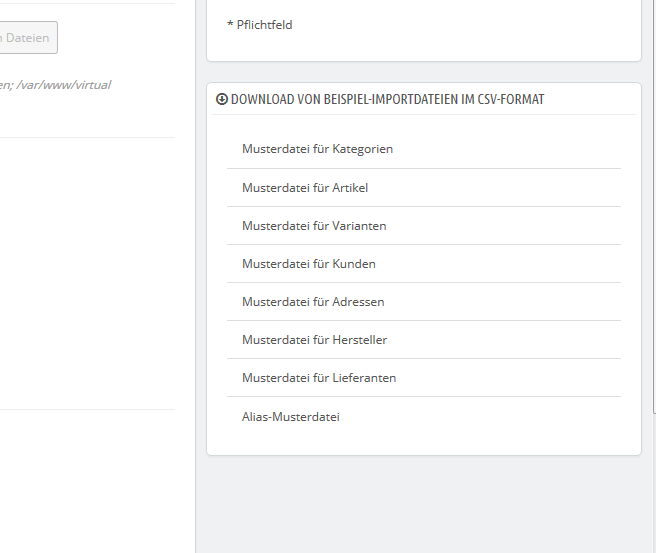Download Musterdatei für Adressen sample
656x553 pixels.
[x=313, y=301]
